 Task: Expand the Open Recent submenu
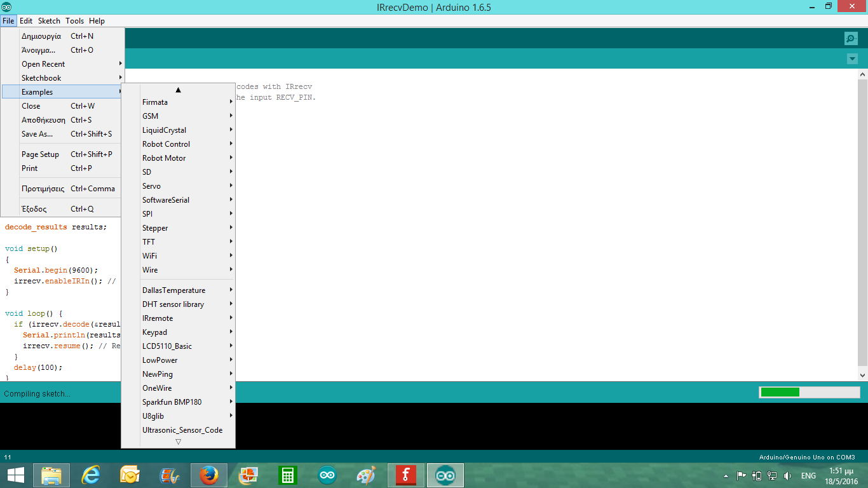[62, 64]
